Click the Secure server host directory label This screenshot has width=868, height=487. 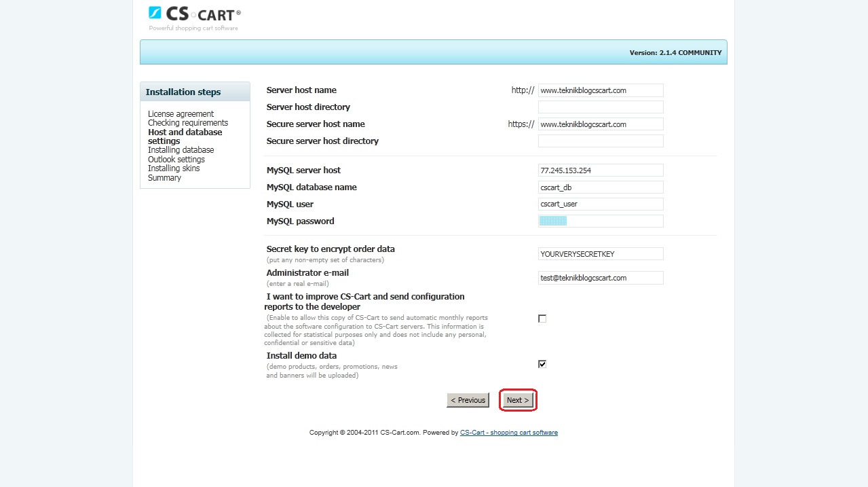[x=322, y=141]
